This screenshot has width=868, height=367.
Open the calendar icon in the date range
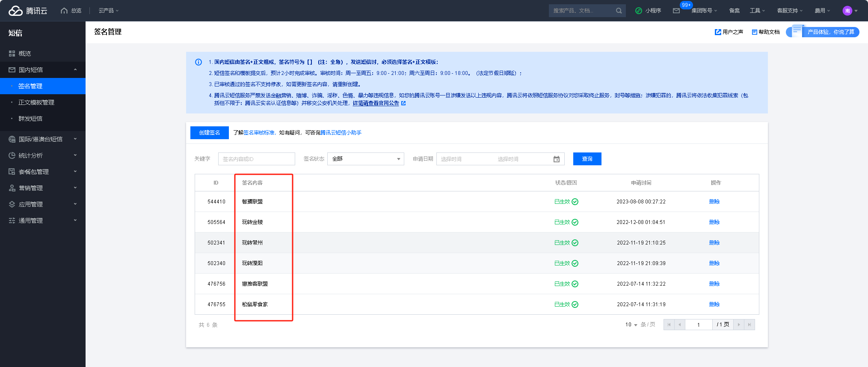[x=557, y=159]
